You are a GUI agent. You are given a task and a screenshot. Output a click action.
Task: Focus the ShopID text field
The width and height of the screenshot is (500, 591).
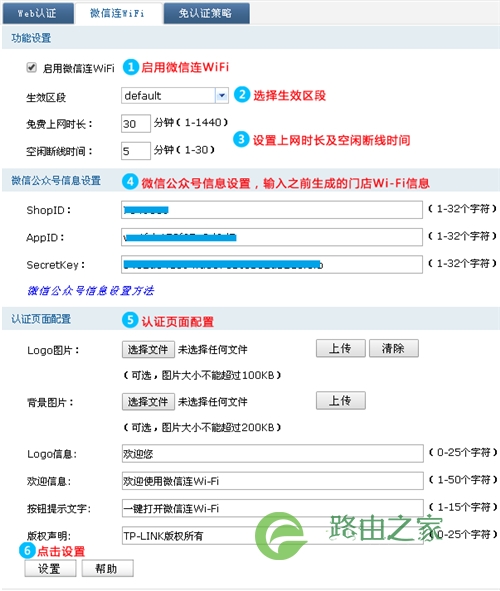[272, 210]
